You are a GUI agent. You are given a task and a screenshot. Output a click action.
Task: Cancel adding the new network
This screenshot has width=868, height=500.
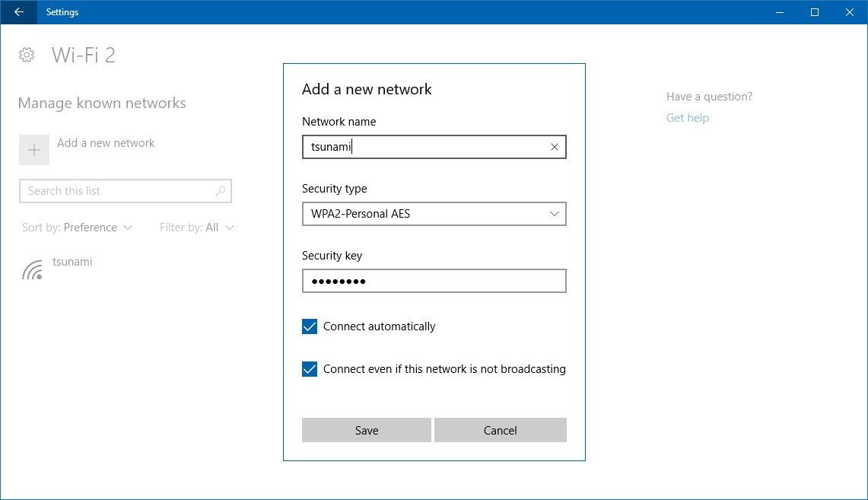500,430
